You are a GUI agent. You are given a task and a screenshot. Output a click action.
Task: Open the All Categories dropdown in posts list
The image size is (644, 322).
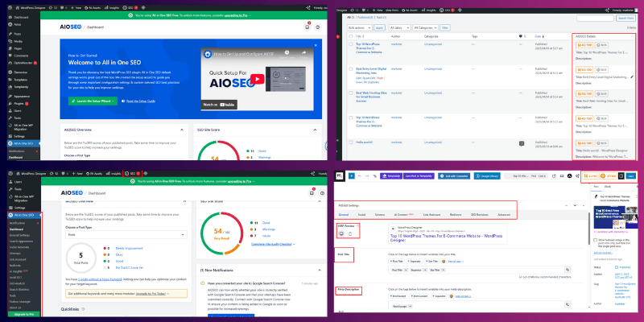pyautogui.click(x=425, y=27)
